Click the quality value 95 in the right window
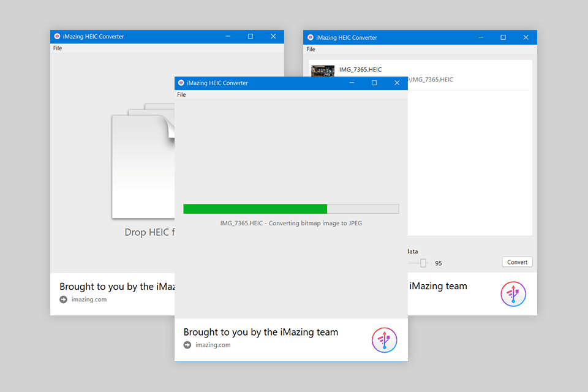 coord(439,263)
